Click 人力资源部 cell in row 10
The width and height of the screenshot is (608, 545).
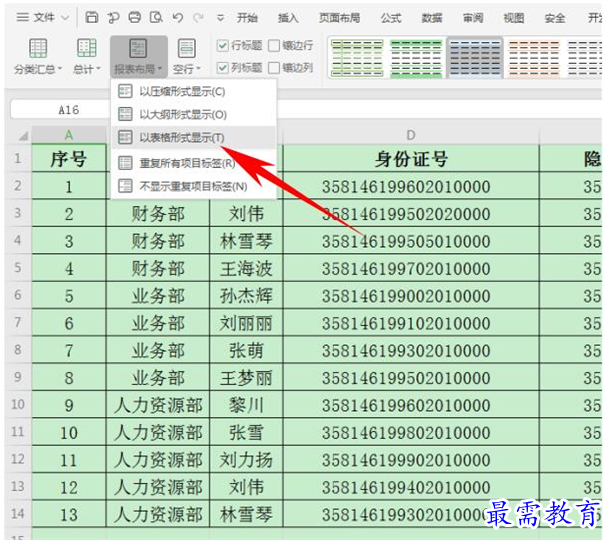tap(158, 405)
